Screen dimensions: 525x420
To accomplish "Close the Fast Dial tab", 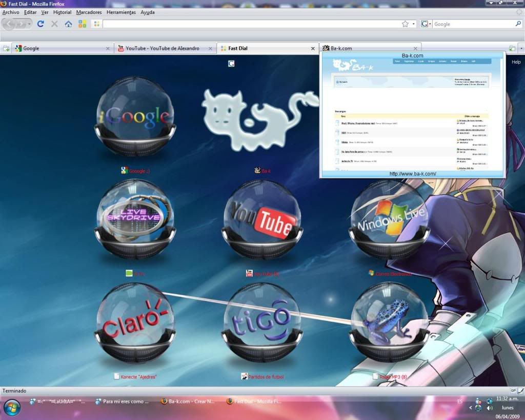I will point(313,49).
